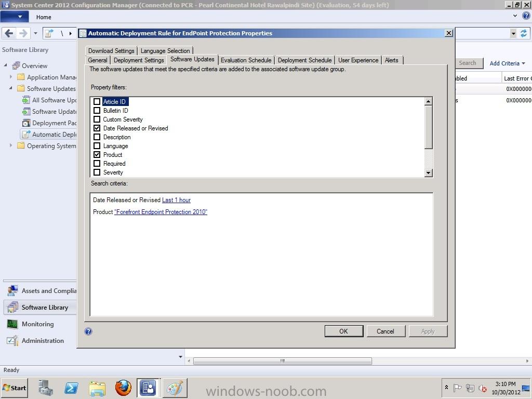Select the Software Update Groups icon
Image resolution: width=532 pixels, height=399 pixels.
26,112
